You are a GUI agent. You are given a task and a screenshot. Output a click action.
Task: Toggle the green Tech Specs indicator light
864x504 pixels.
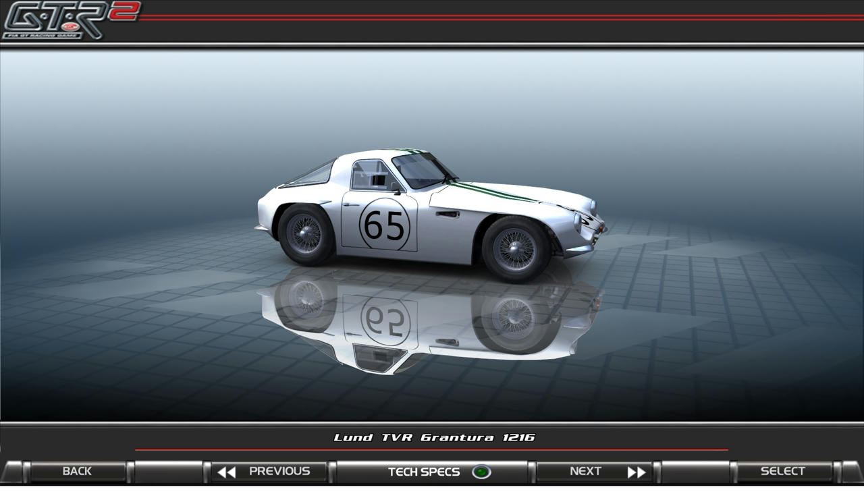click(481, 472)
